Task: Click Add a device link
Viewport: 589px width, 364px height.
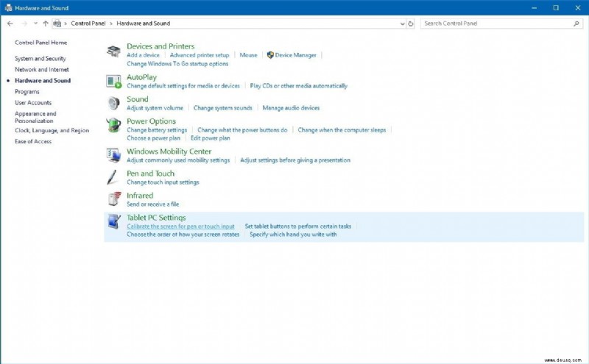Action: [143, 55]
